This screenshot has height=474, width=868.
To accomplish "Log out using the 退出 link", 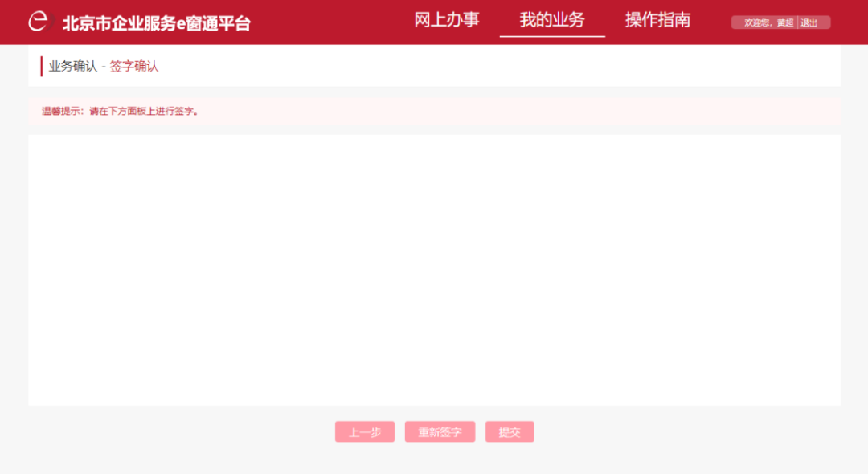I will pos(809,22).
